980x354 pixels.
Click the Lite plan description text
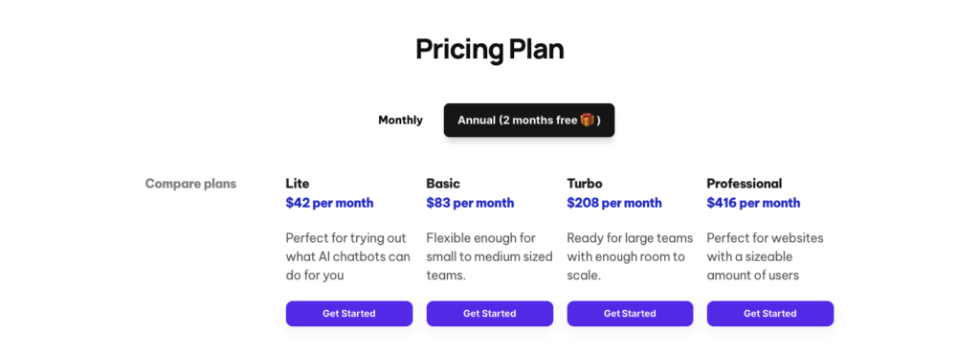(348, 256)
